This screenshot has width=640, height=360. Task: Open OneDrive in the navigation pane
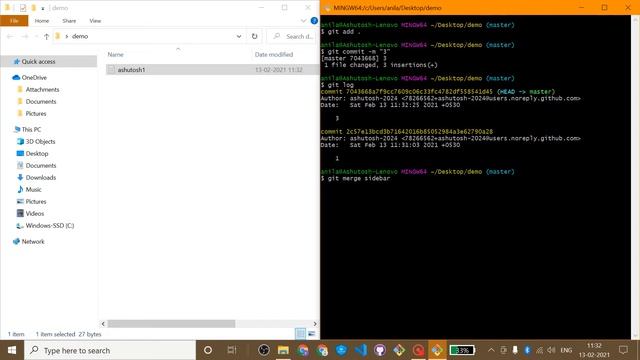(34, 78)
